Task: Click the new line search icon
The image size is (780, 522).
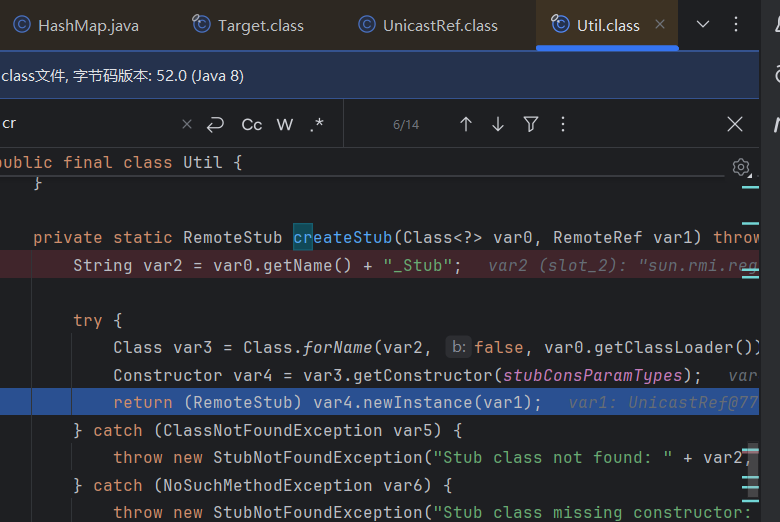Action: point(215,124)
